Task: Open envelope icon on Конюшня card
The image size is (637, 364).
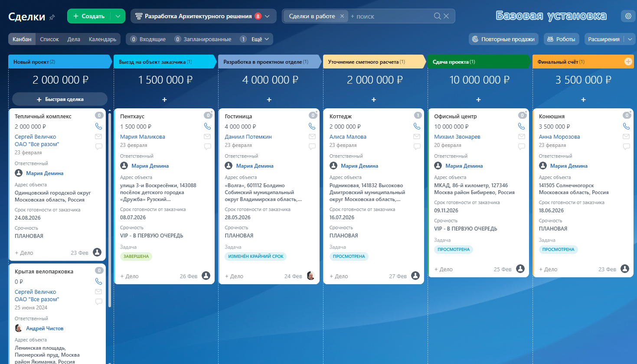Action: click(626, 136)
